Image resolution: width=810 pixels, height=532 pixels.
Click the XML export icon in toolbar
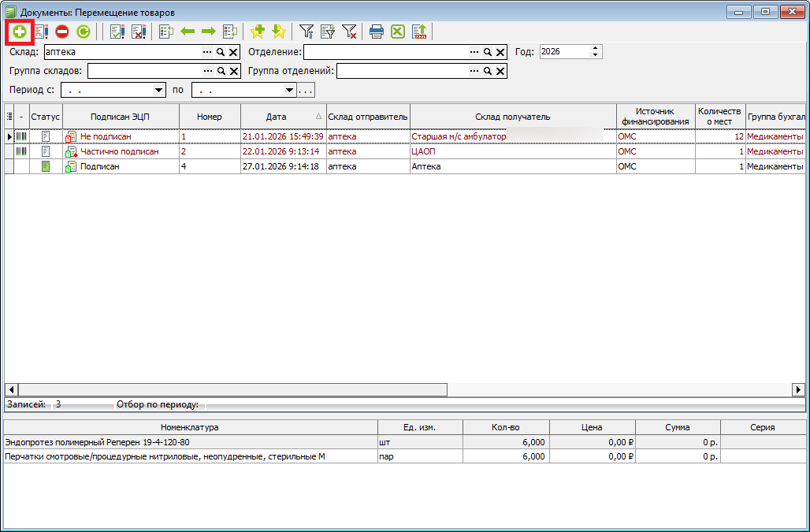(419, 32)
